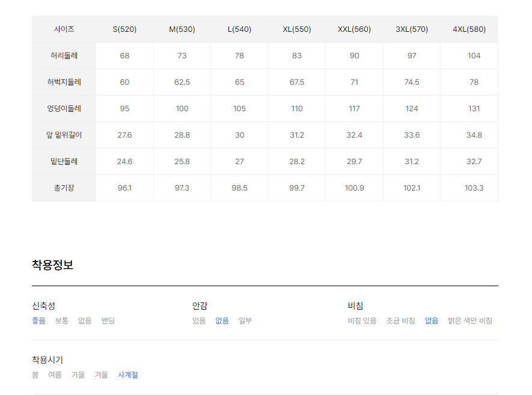Select 조금 비침 option
The image size is (532, 395).
[x=401, y=320]
